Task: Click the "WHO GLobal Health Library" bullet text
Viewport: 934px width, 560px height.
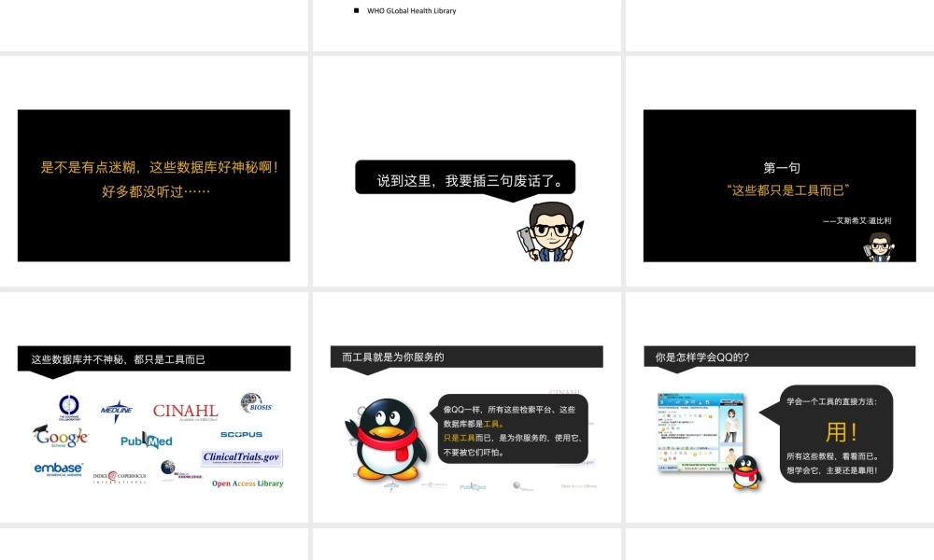Action: pos(411,11)
